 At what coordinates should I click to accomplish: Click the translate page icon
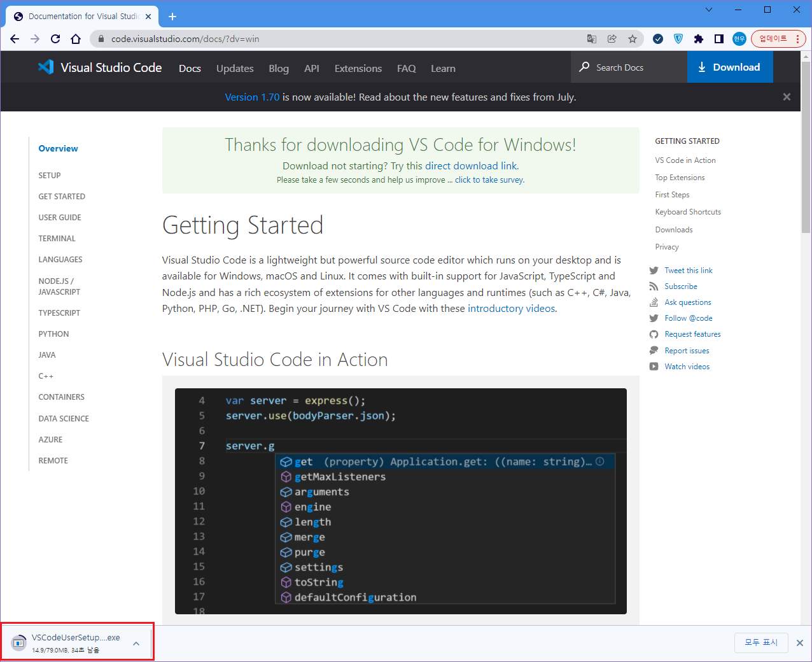click(x=592, y=39)
